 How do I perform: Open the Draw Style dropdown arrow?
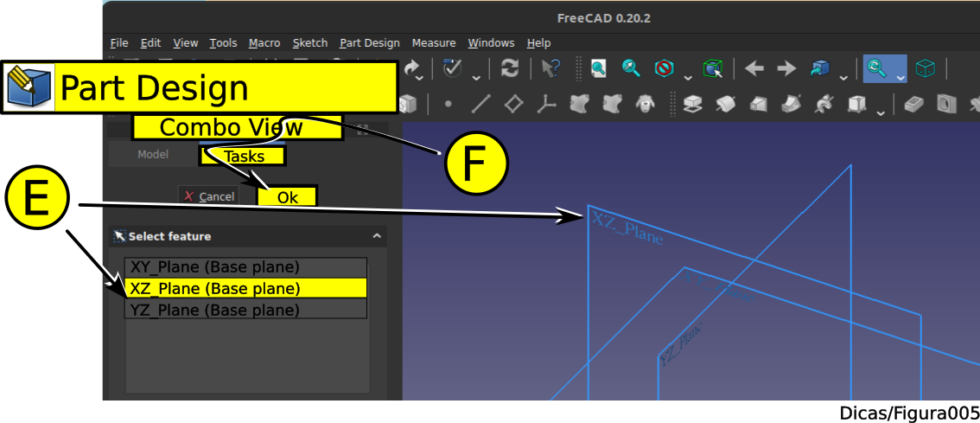click(688, 78)
